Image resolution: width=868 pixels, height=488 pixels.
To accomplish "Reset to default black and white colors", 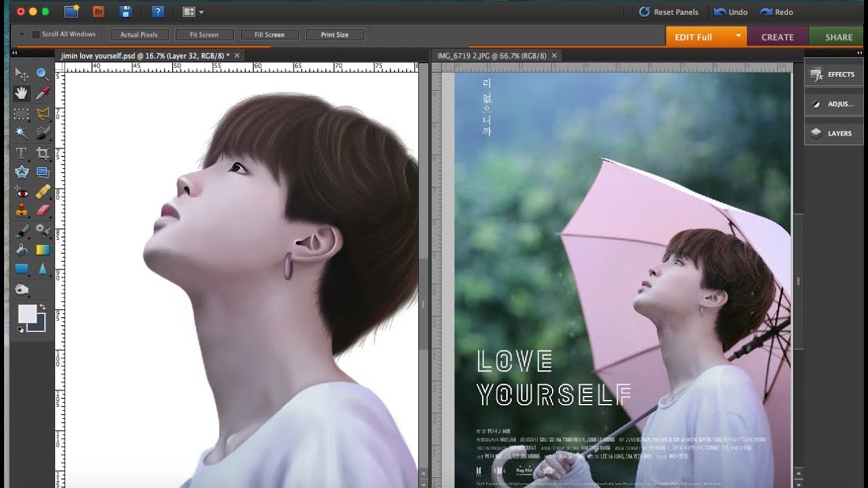I will click(x=20, y=329).
